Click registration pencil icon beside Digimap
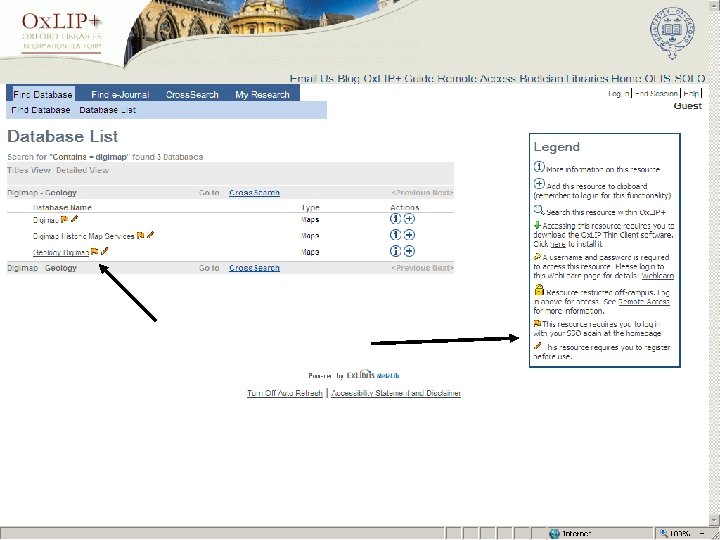720x540 pixels. pyautogui.click(x=74, y=219)
